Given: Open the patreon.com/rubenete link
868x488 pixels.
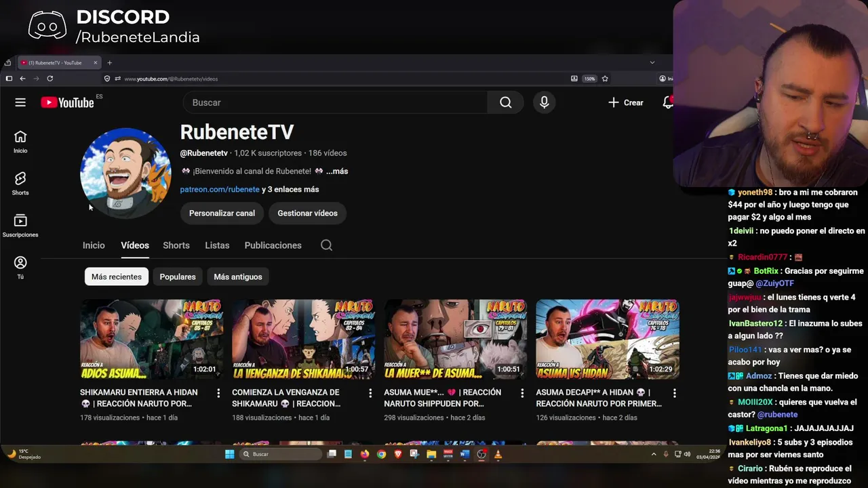Looking at the screenshot, I should pyautogui.click(x=220, y=190).
